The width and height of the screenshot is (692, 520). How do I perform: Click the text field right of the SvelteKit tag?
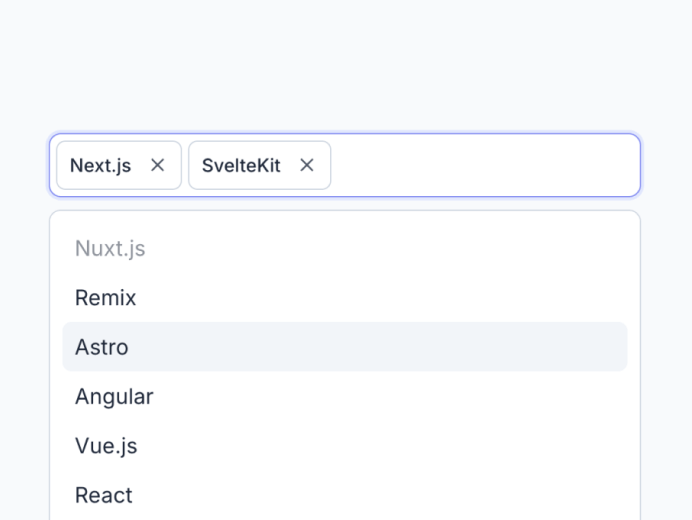click(484, 165)
